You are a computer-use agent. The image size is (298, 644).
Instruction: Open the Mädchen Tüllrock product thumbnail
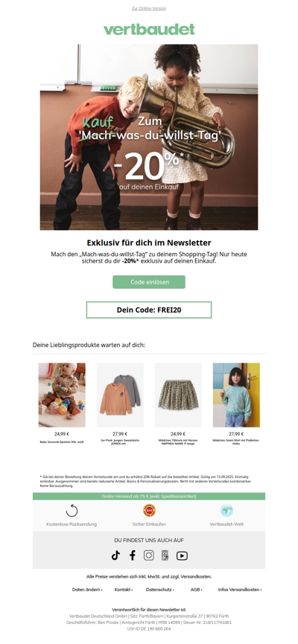(x=178, y=395)
